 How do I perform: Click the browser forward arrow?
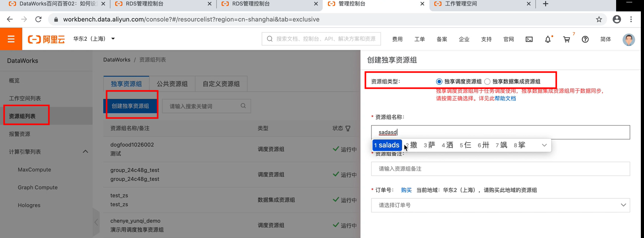tap(24, 19)
